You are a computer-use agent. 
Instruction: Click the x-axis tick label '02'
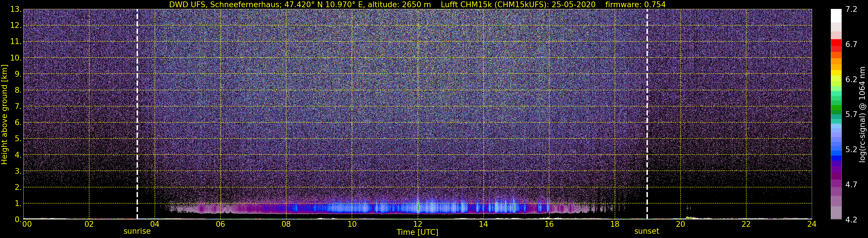pyautogui.click(x=89, y=224)
